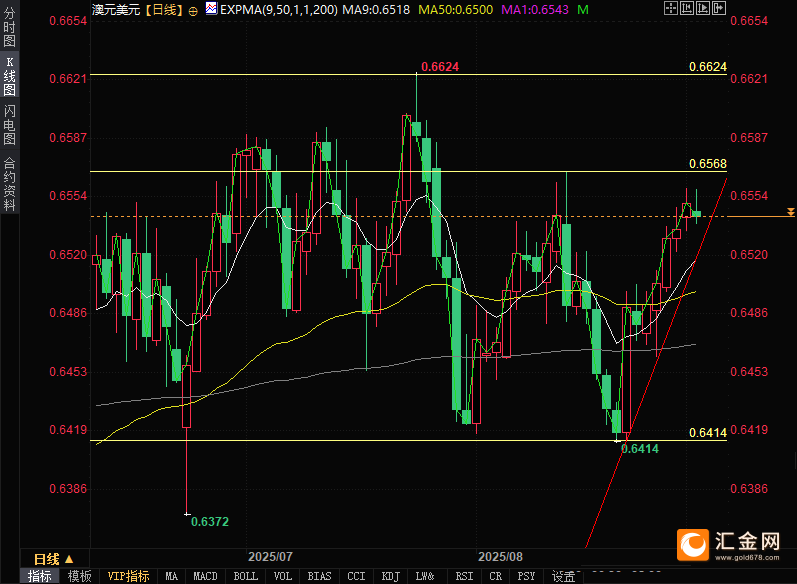The image size is (797, 584).
Task: Click the envelope icon before EXPMA
Action: click(210, 8)
